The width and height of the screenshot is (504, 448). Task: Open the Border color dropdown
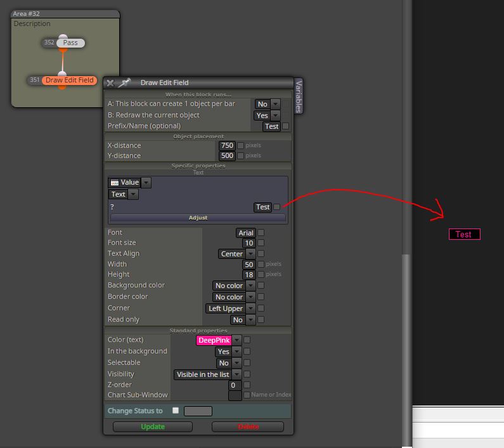pyautogui.click(x=251, y=297)
